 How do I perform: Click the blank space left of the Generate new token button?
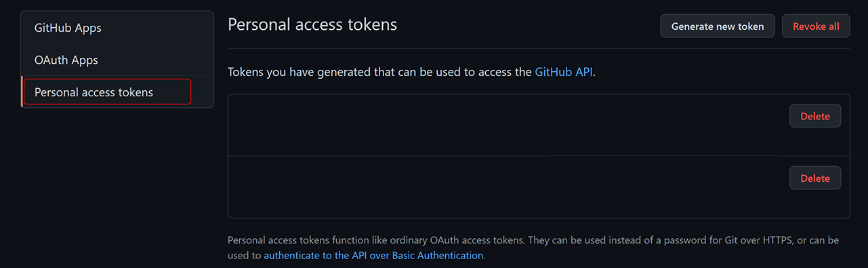(x=529, y=26)
